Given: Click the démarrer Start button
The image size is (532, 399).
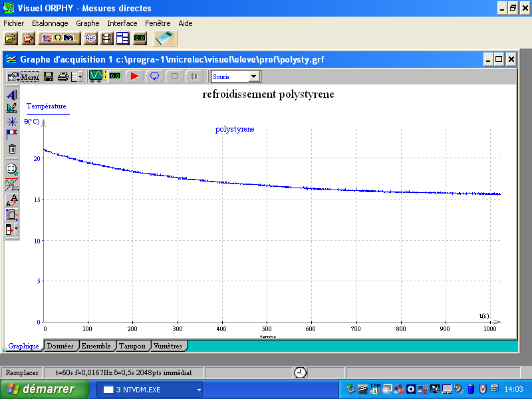Looking at the screenshot, I should coord(45,389).
